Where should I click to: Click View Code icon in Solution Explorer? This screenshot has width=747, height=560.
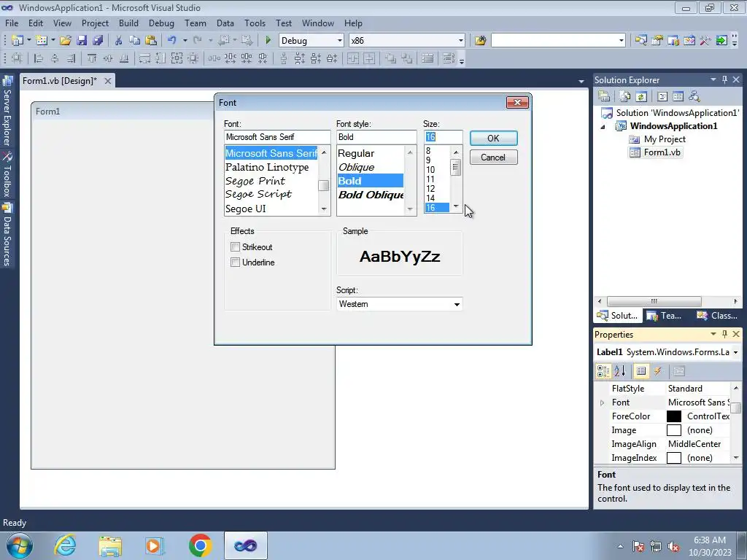[x=662, y=96]
